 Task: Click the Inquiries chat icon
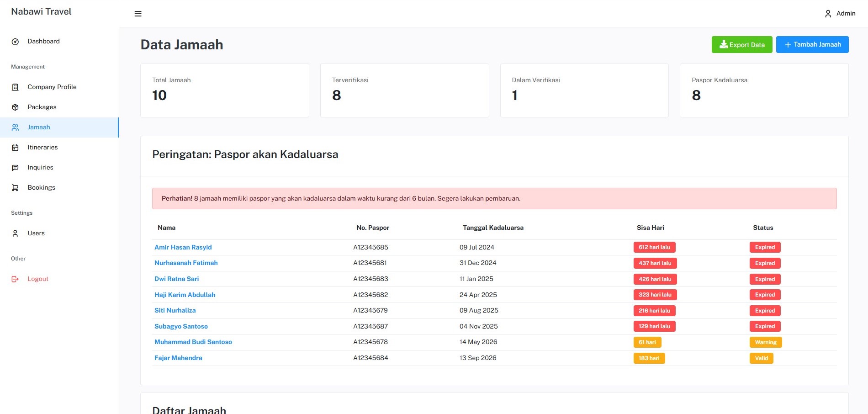(x=15, y=168)
